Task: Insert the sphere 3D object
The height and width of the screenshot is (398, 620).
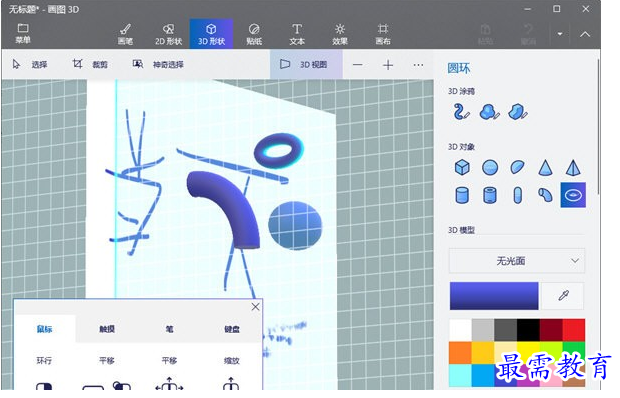Action: point(490,167)
